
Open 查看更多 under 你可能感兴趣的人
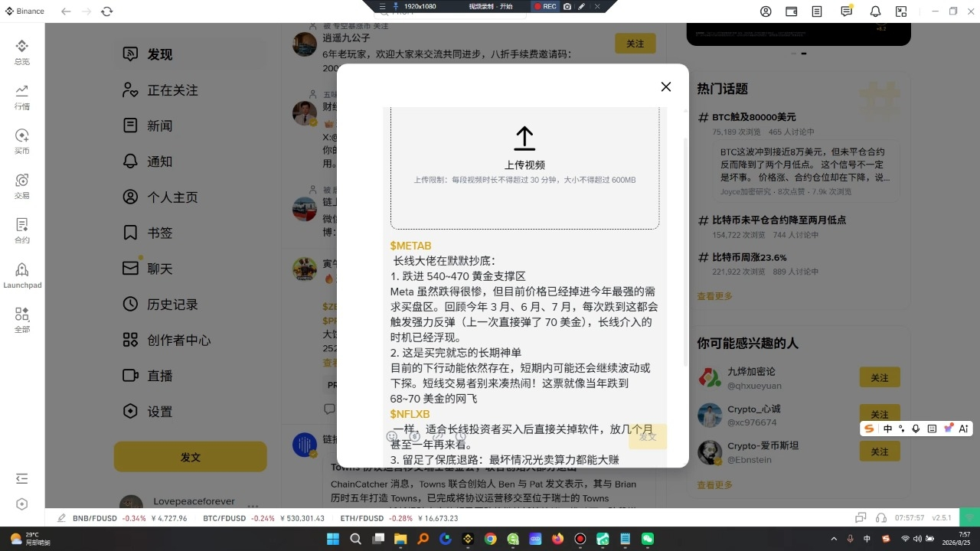point(714,484)
